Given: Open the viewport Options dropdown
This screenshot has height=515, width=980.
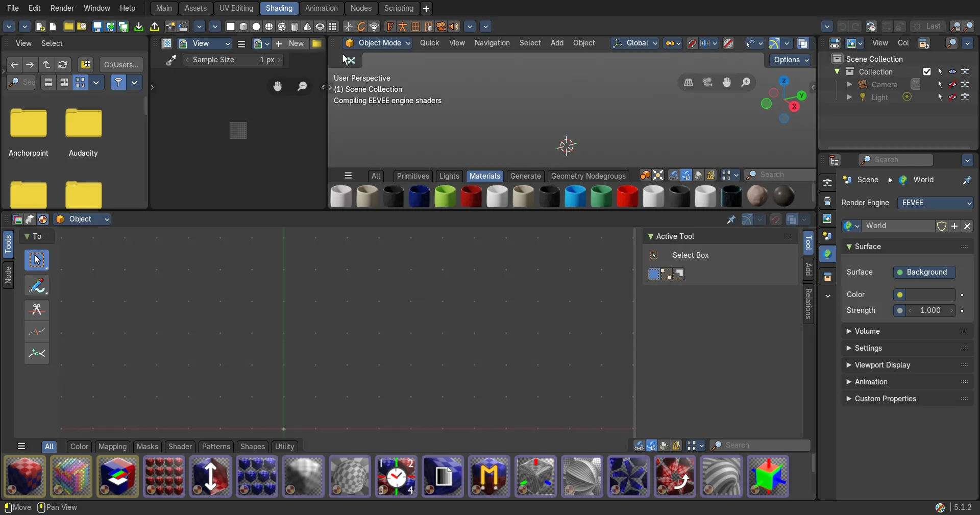Looking at the screenshot, I should coord(791,60).
